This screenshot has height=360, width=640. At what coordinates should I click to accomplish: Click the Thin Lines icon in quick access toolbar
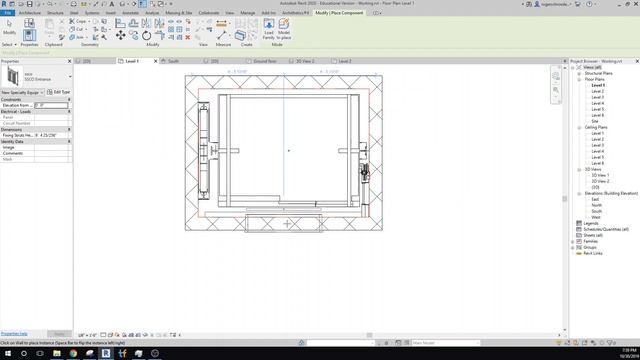click(x=142, y=4)
